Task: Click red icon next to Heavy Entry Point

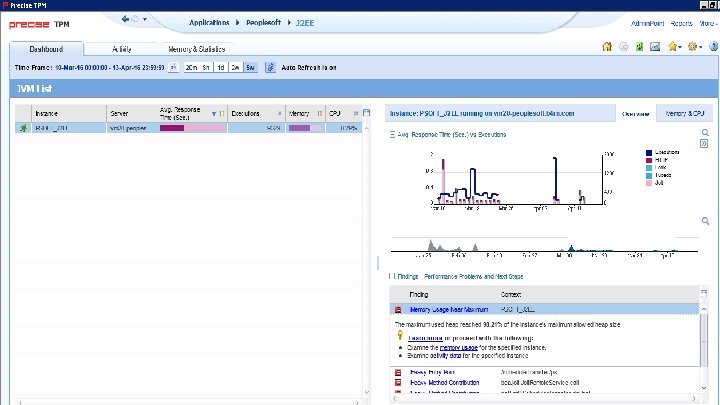Action: [x=398, y=372]
